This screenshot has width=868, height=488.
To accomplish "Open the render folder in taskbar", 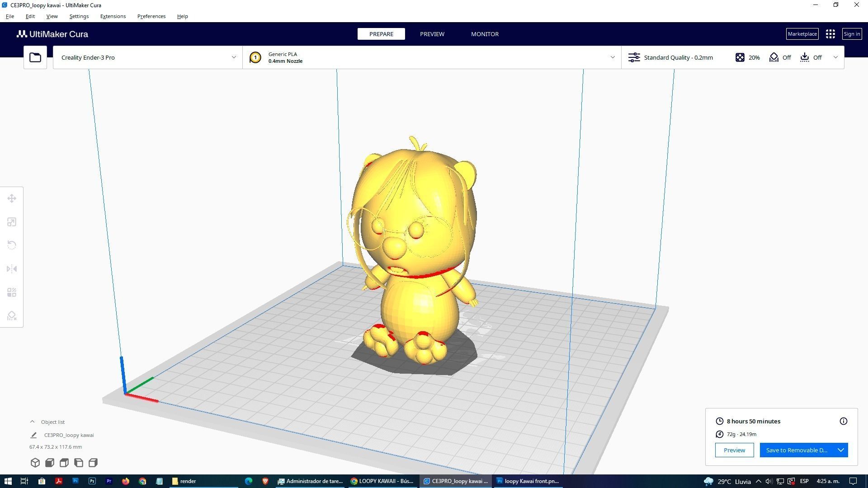I will pos(203,481).
